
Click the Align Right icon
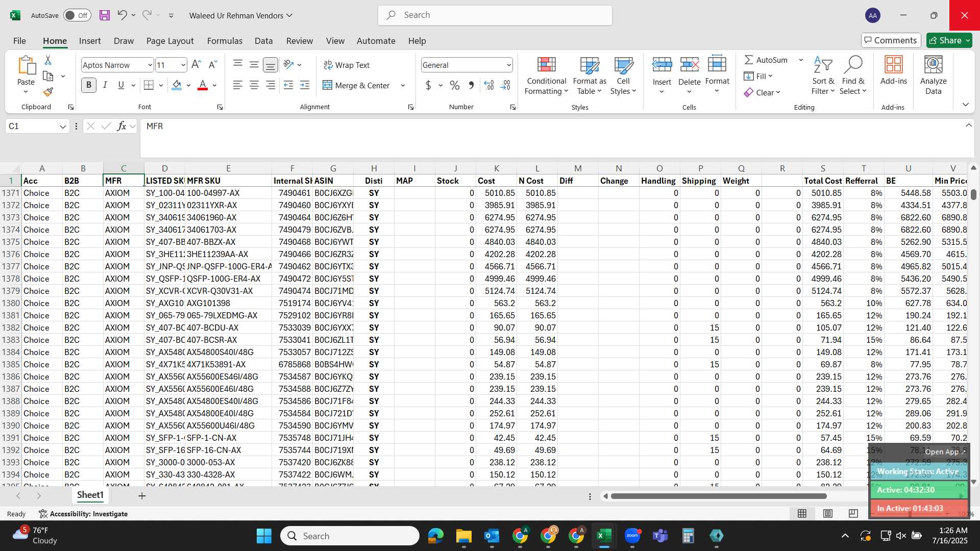[271, 85]
